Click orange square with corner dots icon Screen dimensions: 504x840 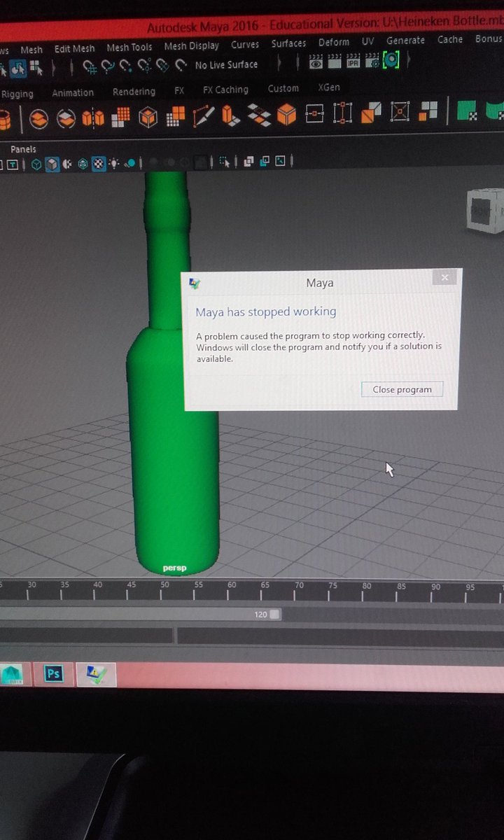tap(400, 111)
